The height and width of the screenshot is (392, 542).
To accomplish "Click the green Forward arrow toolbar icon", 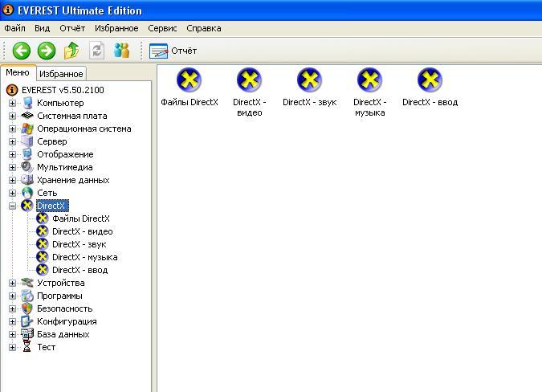I will click(x=47, y=51).
